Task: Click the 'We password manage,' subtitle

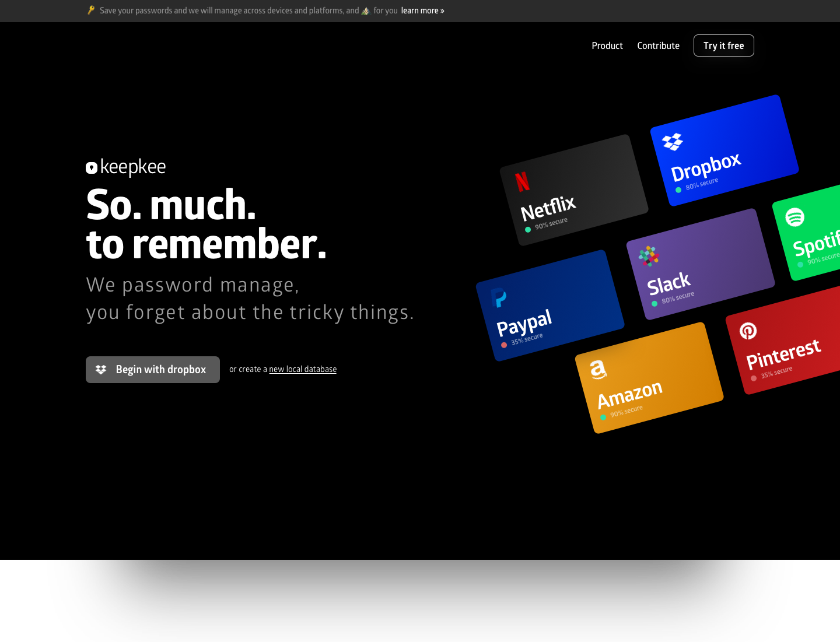Action: pyautogui.click(x=192, y=285)
